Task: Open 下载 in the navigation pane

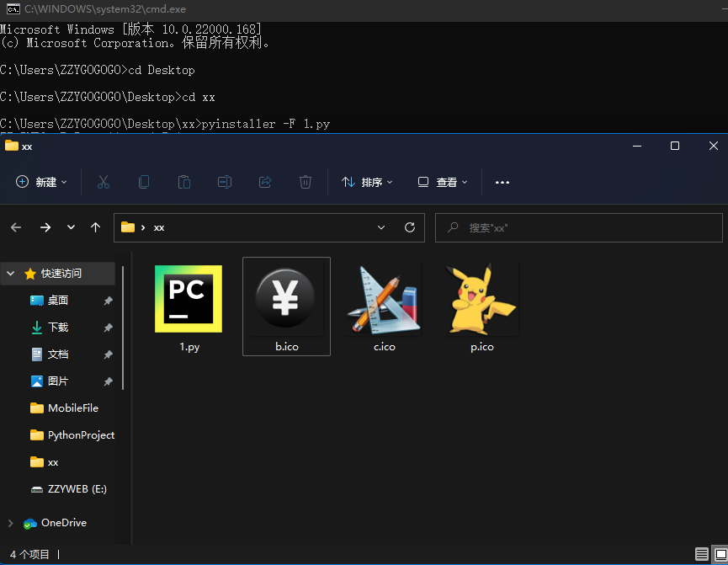Action: (x=57, y=327)
